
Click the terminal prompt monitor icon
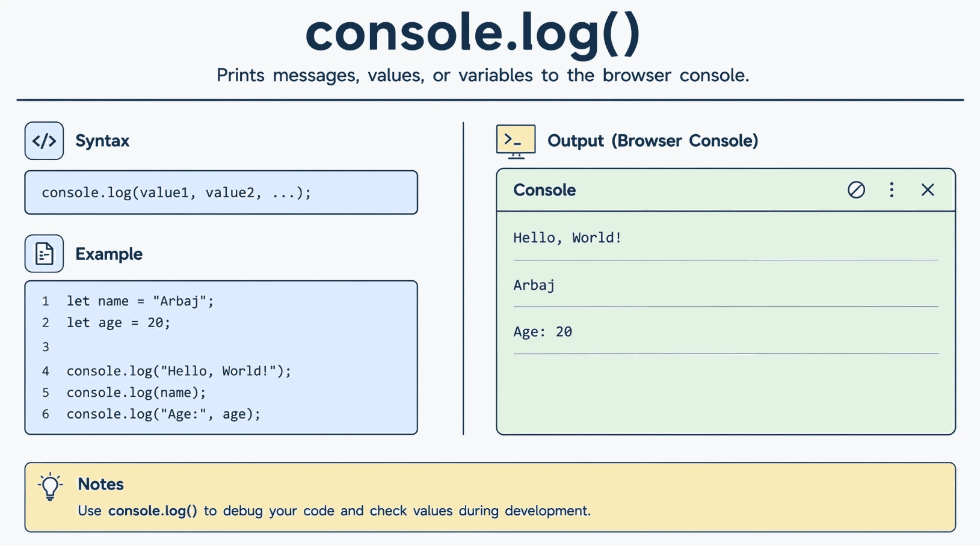coord(516,142)
